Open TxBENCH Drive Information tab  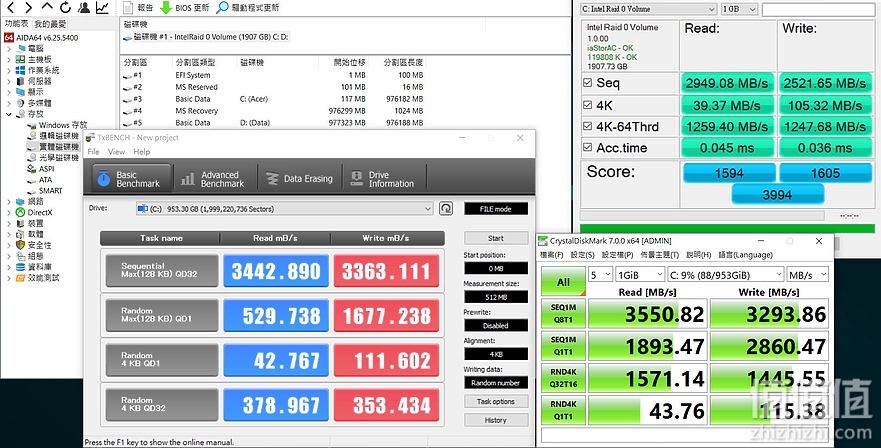pyautogui.click(x=384, y=179)
